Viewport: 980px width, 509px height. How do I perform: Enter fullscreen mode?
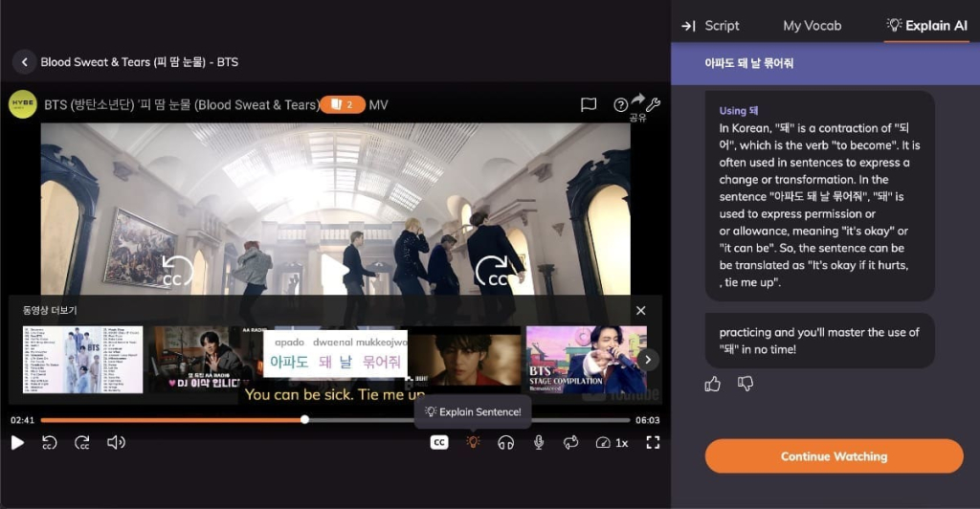pos(653,443)
